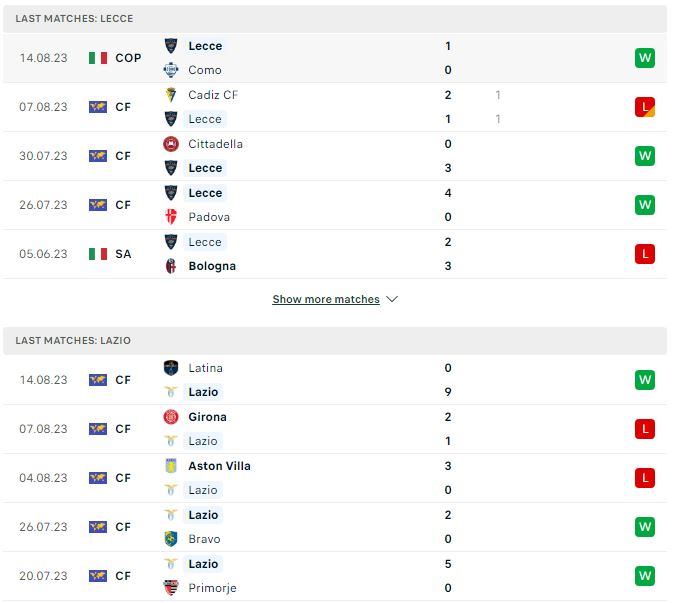
Task: Open the Show more matches link
Action: pyautogui.click(x=326, y=299)
